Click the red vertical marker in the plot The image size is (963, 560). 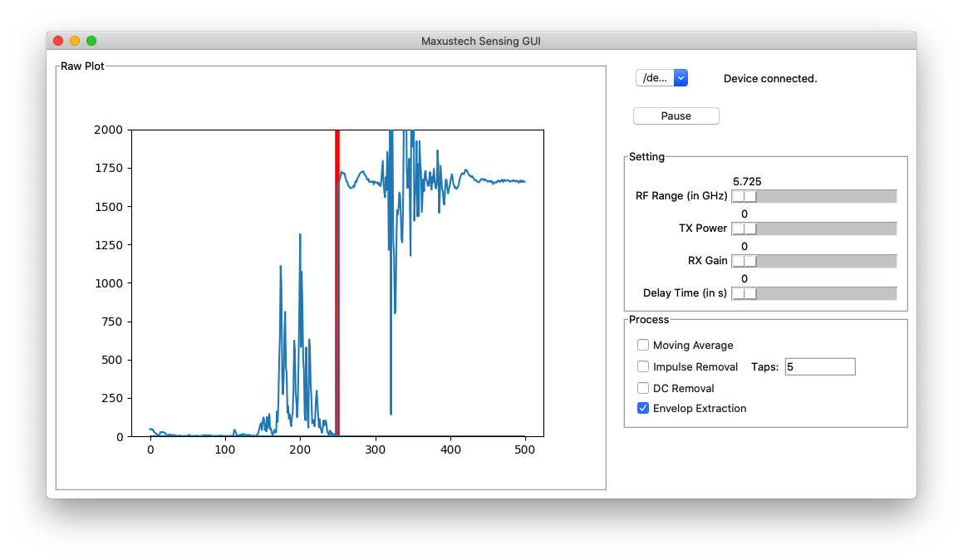[337, 282]
